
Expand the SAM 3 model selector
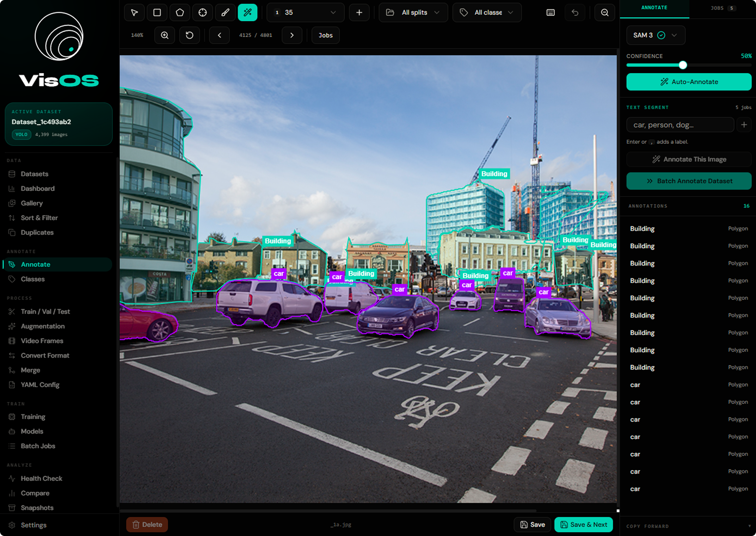tap(674, 35)
